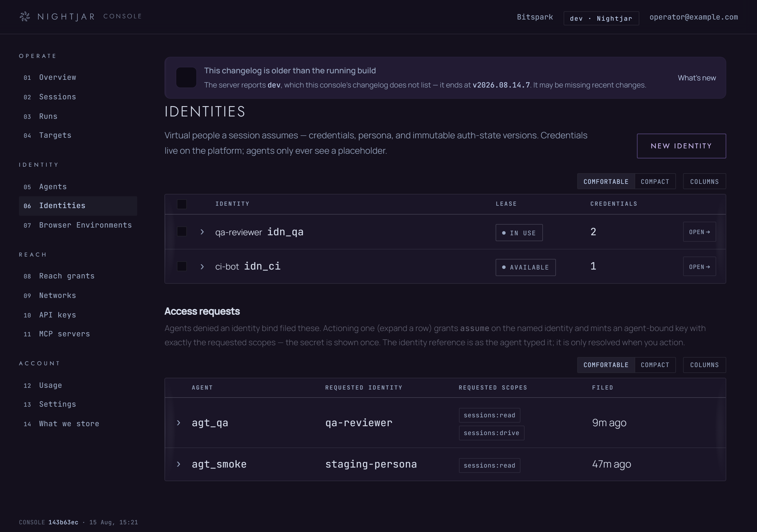Screen dimensions: 757x532
Task: Open the Overview page
Action: (78, 77)
